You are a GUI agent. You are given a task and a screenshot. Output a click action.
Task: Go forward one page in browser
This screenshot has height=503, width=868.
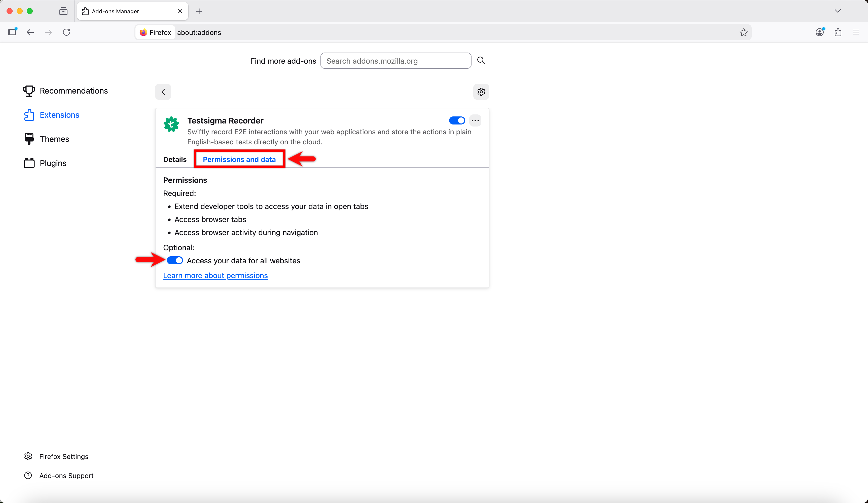click(x=49, y=32)
